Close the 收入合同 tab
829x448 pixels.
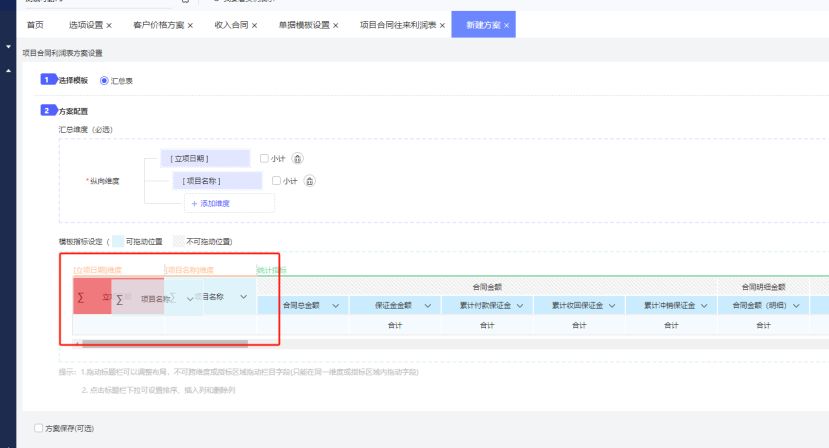pos(254,25)
